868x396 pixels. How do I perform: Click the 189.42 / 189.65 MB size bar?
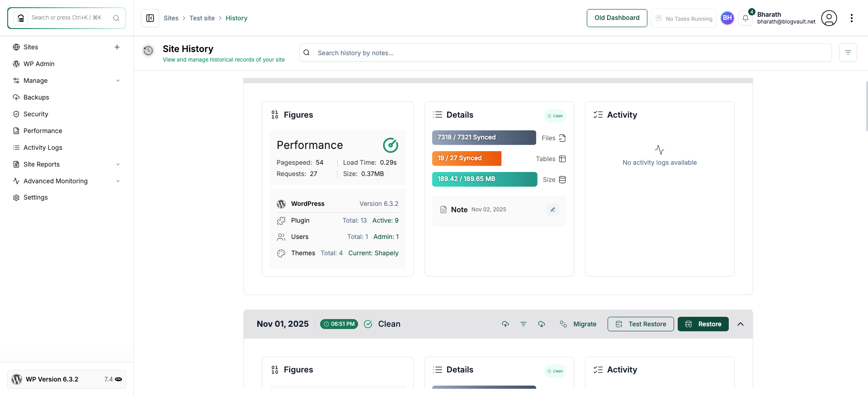tap(484, 179)
